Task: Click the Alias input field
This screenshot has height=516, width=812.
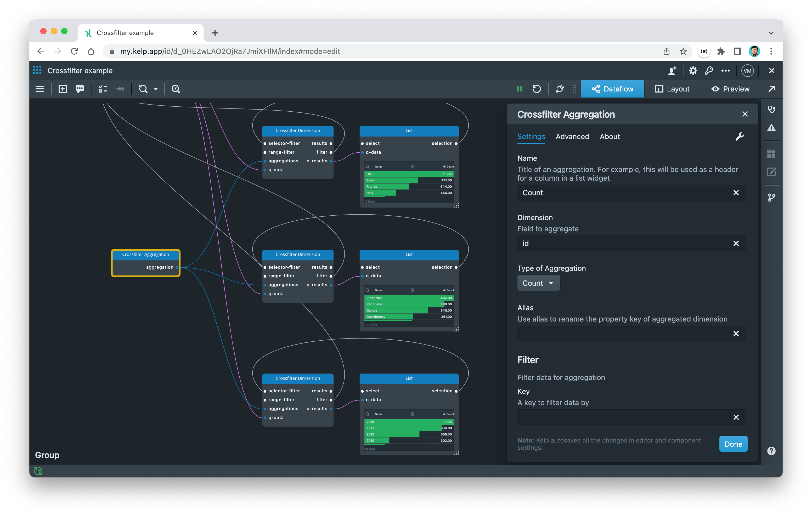Action: point(624,334)
